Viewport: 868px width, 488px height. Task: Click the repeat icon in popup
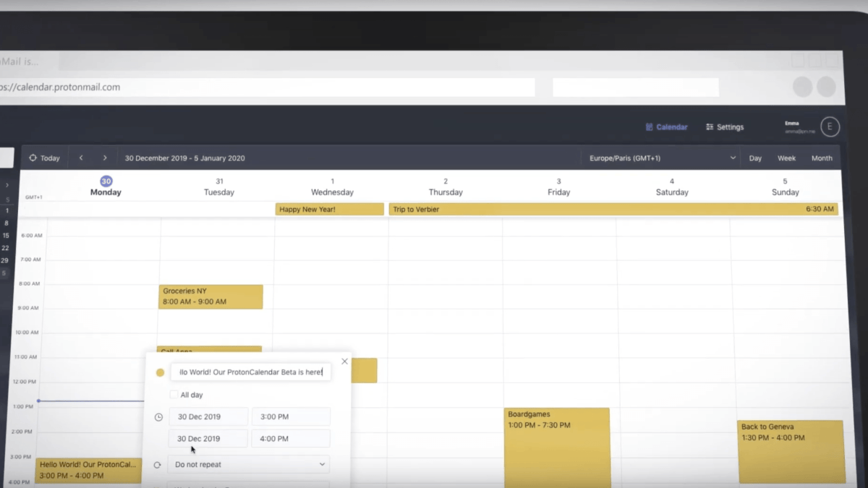pos(158,465)
